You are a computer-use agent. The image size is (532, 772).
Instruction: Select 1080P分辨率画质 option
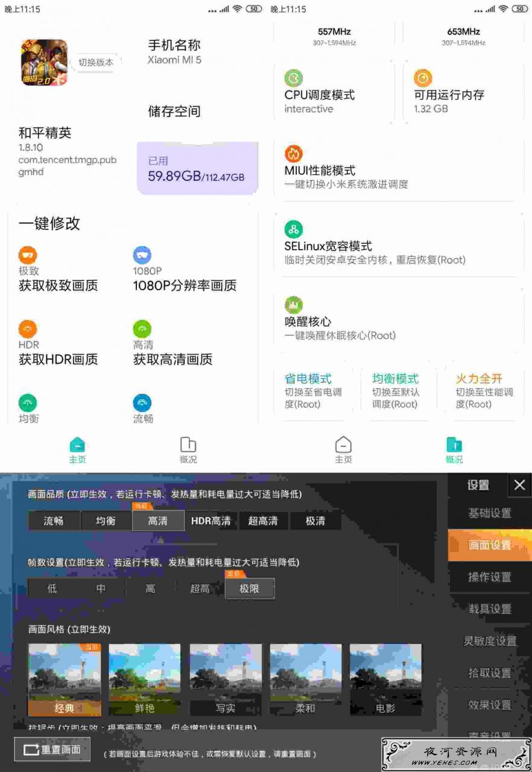[x=185, y=286]
